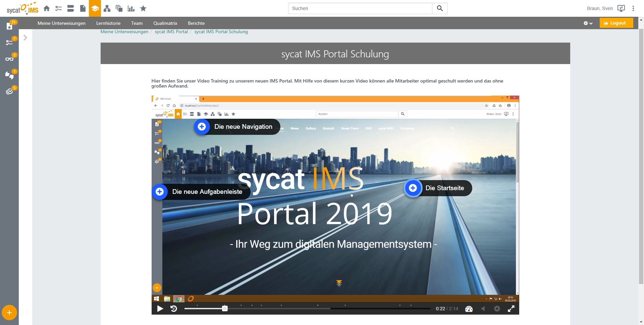Open sidebar glasses item with badge 2
Image resolution: width=644 pixels, height=325 pixels.
[x=9, y=59]
